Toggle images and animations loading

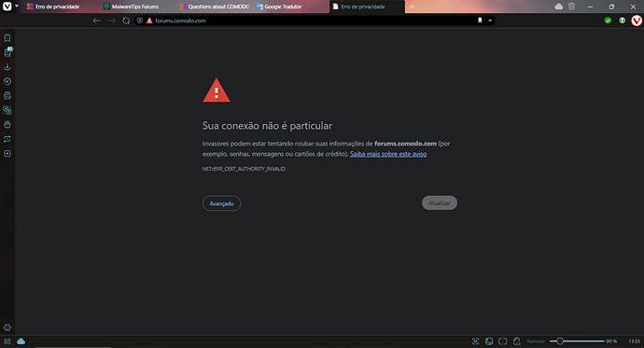[x=489, y=341]
